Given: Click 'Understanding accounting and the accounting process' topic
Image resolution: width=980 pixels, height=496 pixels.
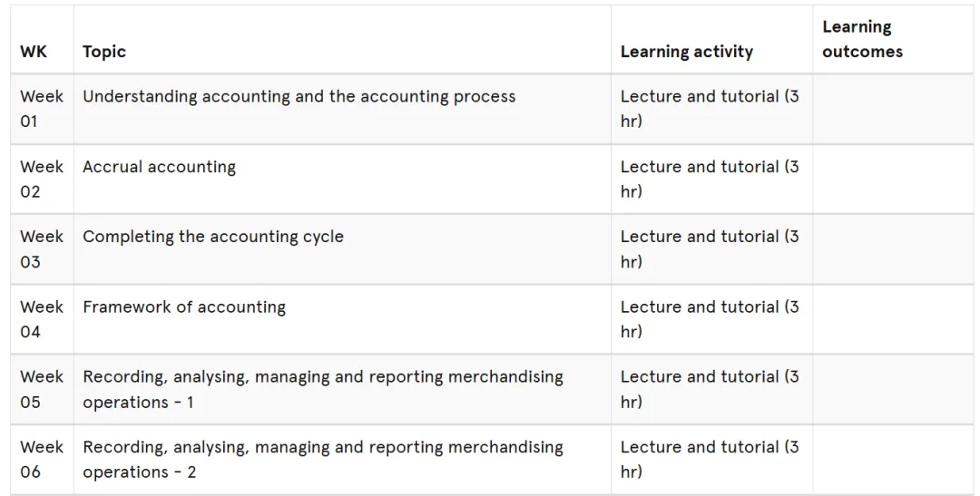Looking at the screenshot, I should (x=299, y=97).
